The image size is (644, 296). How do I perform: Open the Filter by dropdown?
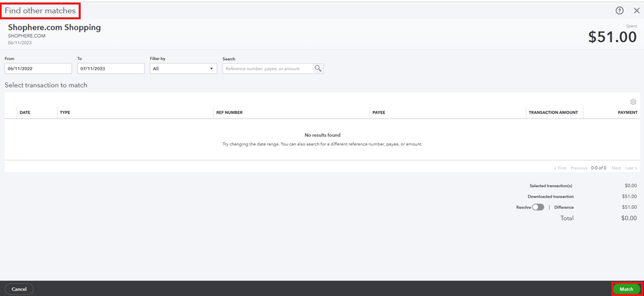click(183, 68)
